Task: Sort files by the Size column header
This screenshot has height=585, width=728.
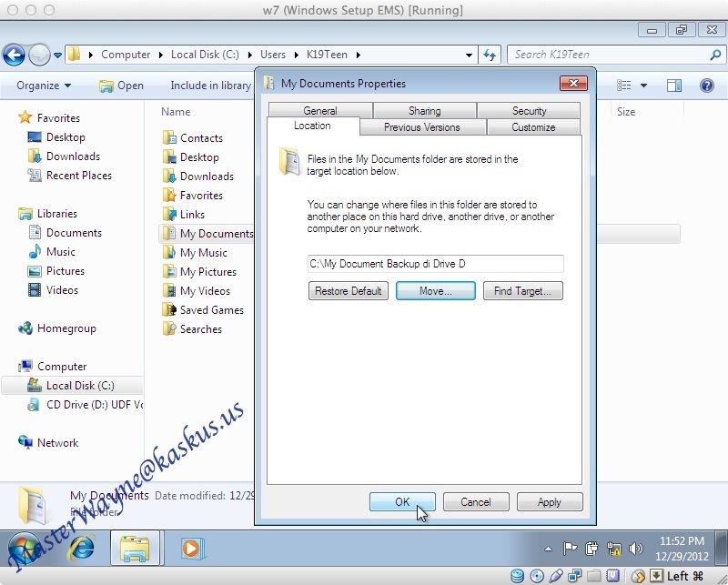Action: coord(626,111)
